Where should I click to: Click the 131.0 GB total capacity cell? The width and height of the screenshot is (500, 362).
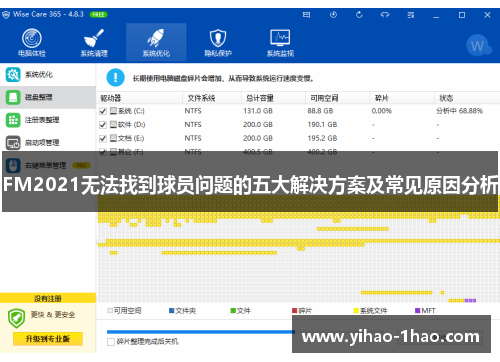258,111
